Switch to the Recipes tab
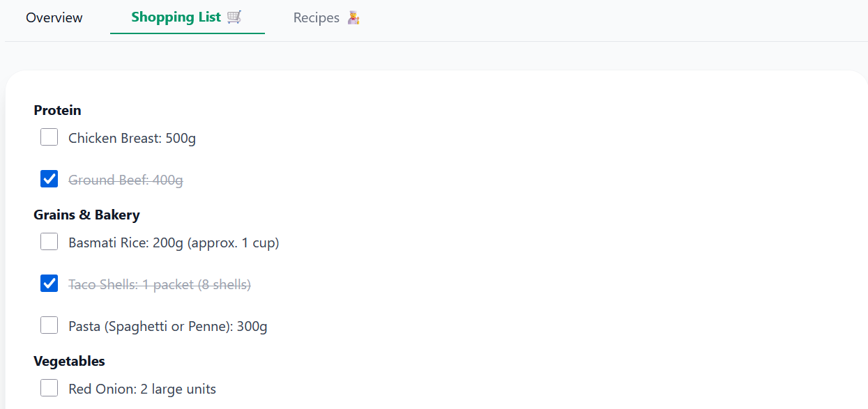This screenshot has height=409, width=868. (x=316, y=17)
